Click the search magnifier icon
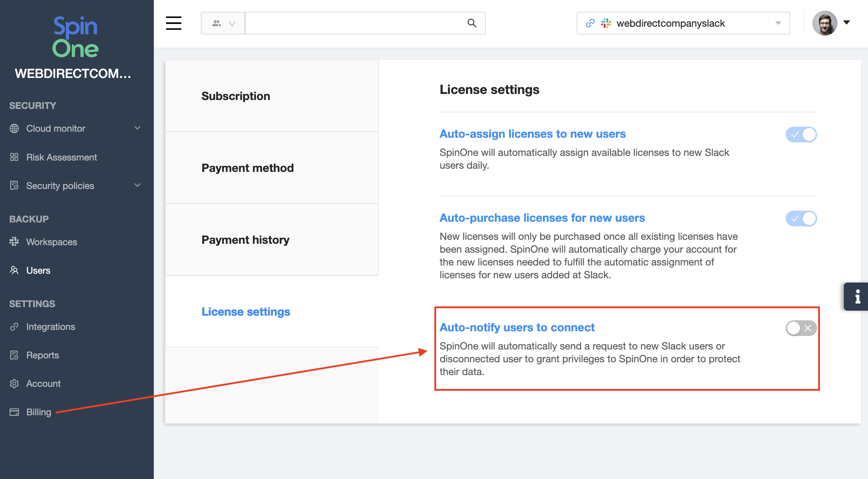 (472, 23)
